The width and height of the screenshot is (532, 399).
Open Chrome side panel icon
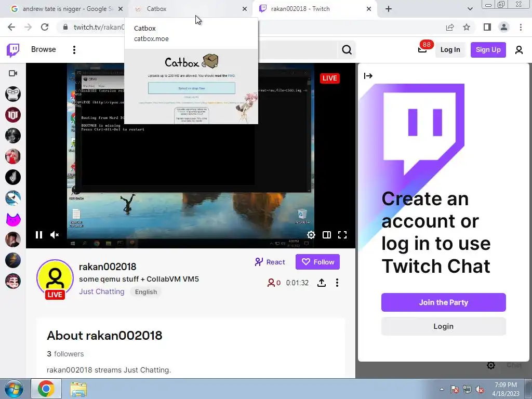tap(487, 27)
